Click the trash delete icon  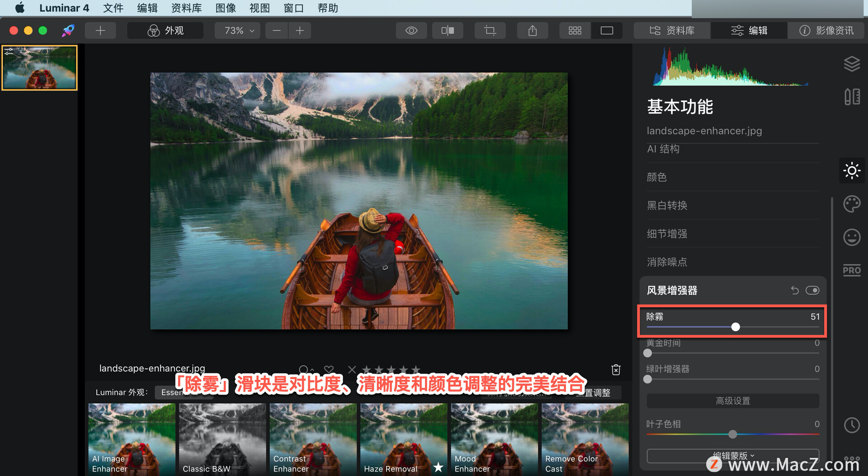click(616, 370)
